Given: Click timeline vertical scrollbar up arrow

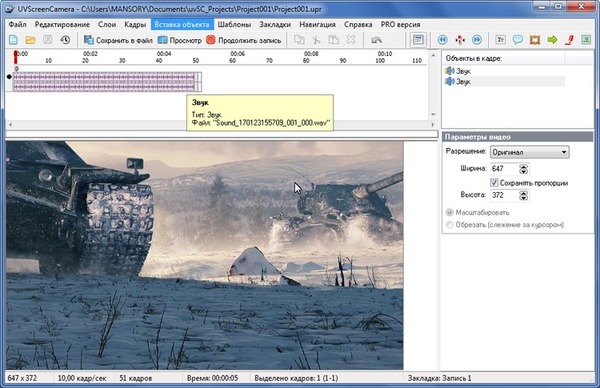Looking at the screenshot, I should coord(433,55).
